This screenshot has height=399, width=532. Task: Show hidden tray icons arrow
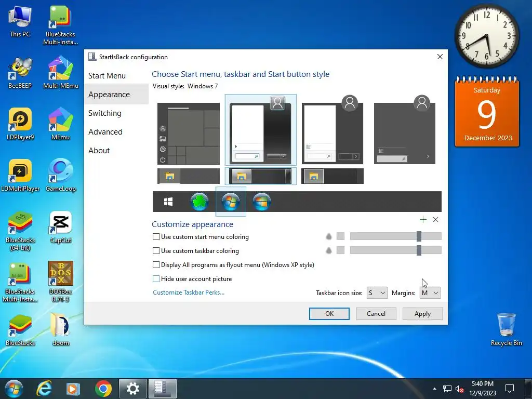435,389
